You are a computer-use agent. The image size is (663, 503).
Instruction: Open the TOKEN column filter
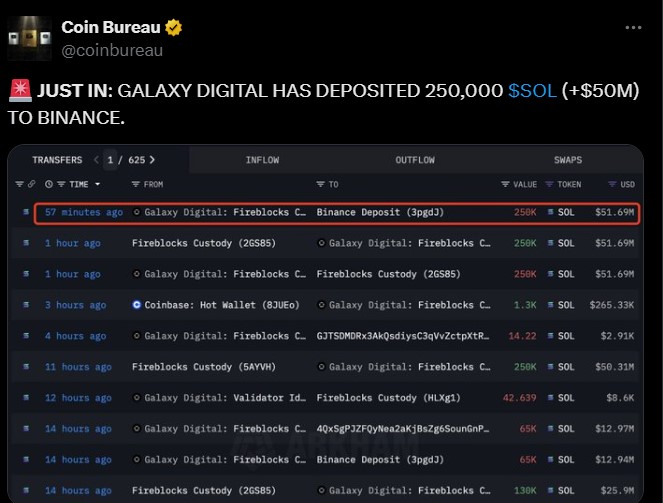[549, 184]
